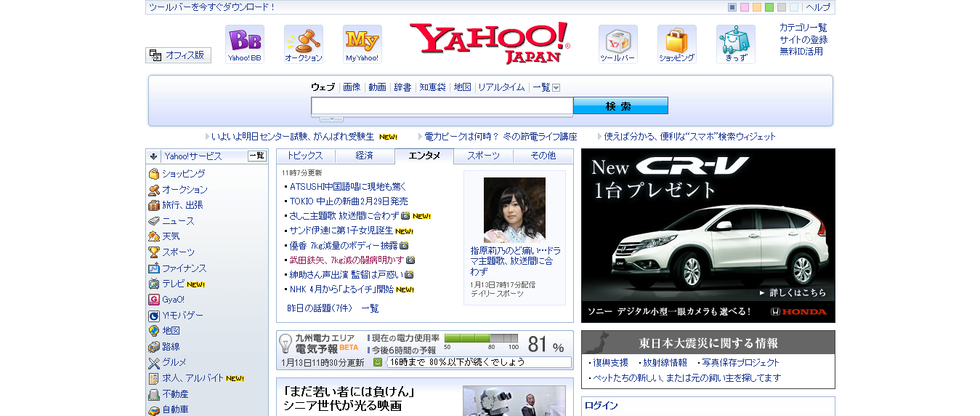
Task: Click the icon for 求人、アルバイト
Action: coord(154,378)
